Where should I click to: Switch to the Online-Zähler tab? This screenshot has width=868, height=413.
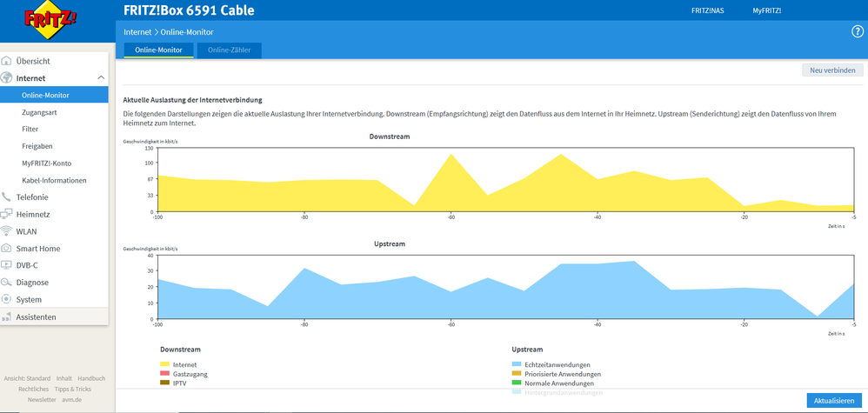230,50
